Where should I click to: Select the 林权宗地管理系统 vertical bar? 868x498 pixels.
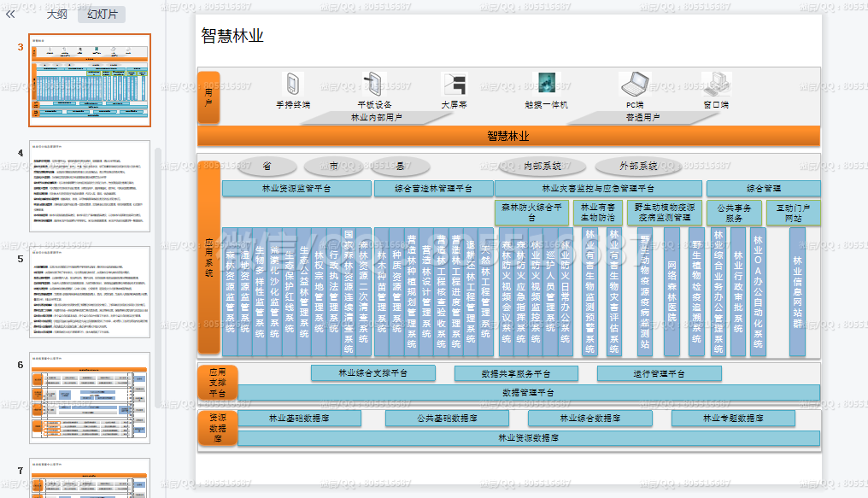point(320,291)
